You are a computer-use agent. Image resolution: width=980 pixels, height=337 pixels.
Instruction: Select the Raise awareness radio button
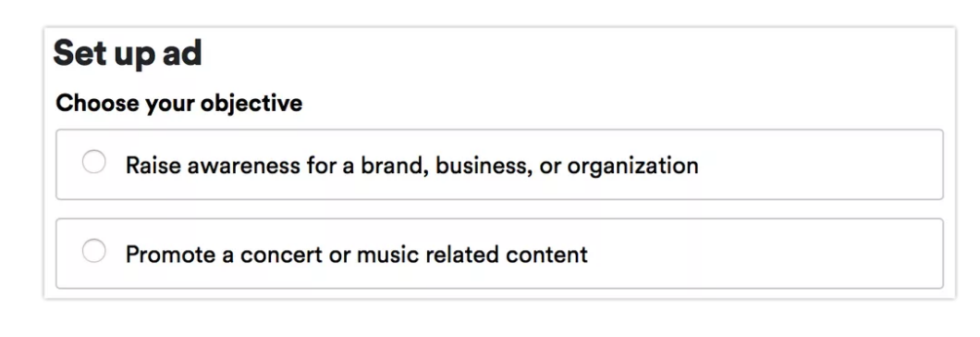pyautogui.click(x=93, y=162)
